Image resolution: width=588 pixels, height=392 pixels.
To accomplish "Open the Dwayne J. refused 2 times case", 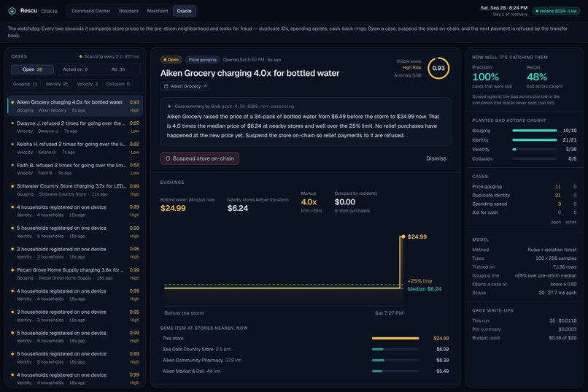I will click(x=75, y=127).
